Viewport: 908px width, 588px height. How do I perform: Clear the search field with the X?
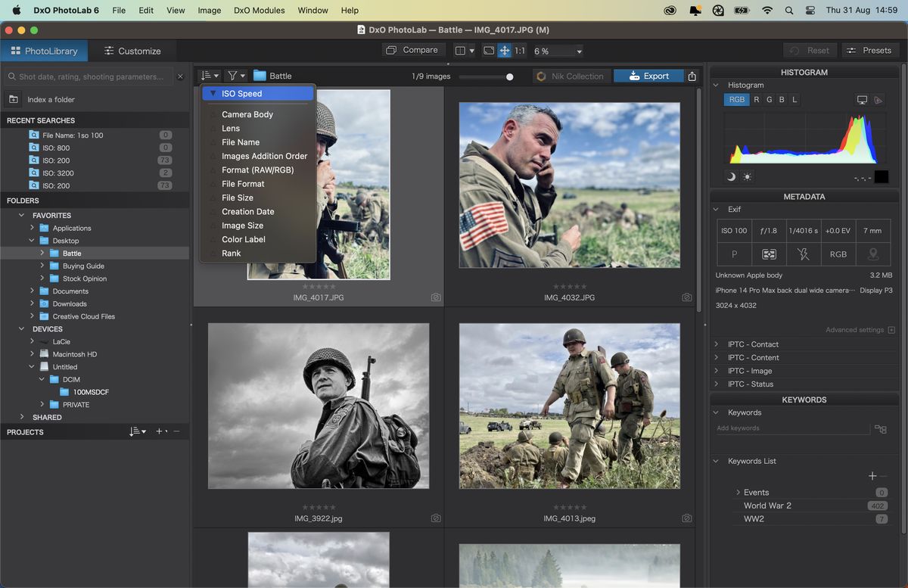point(180,76)
